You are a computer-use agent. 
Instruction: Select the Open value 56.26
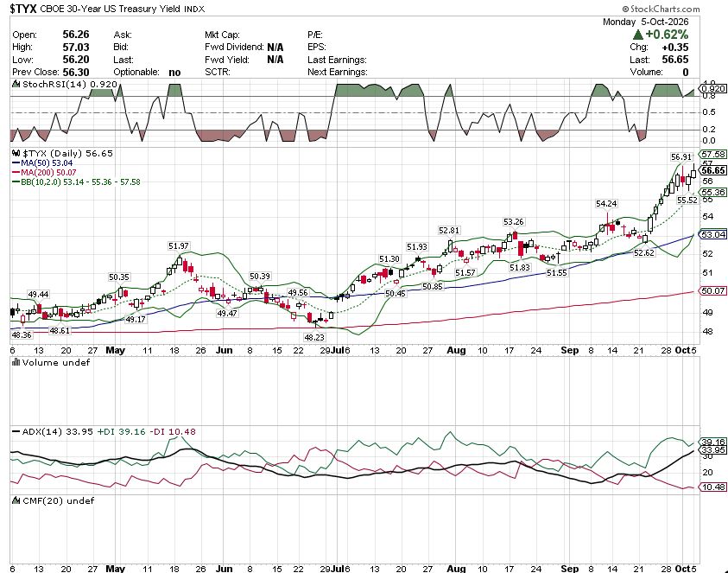(x=76, y=35)
